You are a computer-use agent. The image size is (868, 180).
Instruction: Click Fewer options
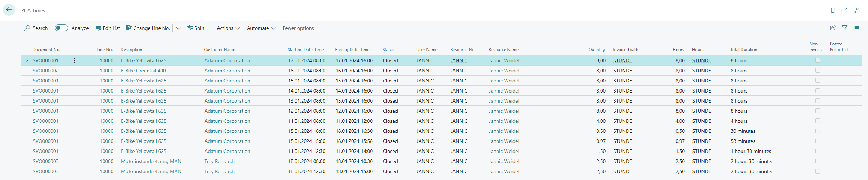298,28
